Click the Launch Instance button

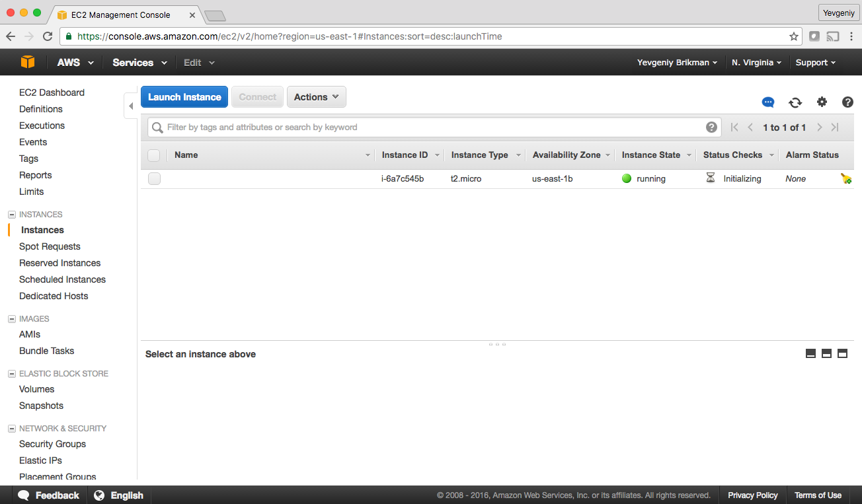(x=184, y=96)
